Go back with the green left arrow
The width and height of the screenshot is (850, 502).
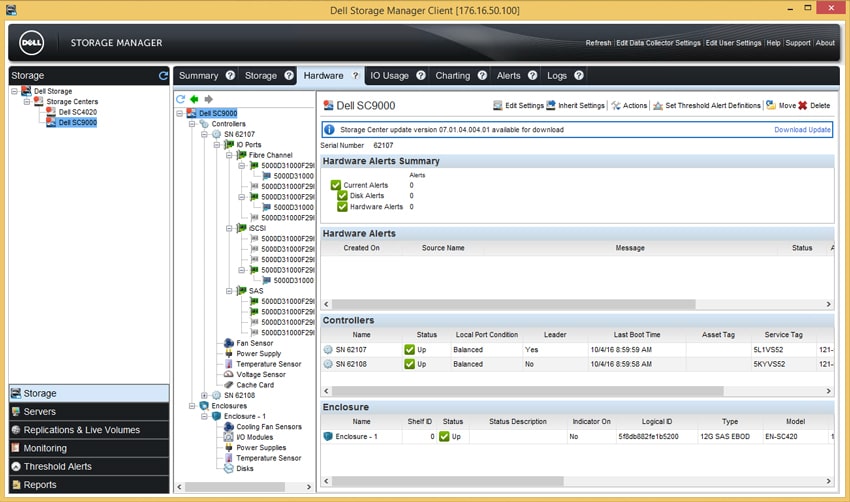194,99
